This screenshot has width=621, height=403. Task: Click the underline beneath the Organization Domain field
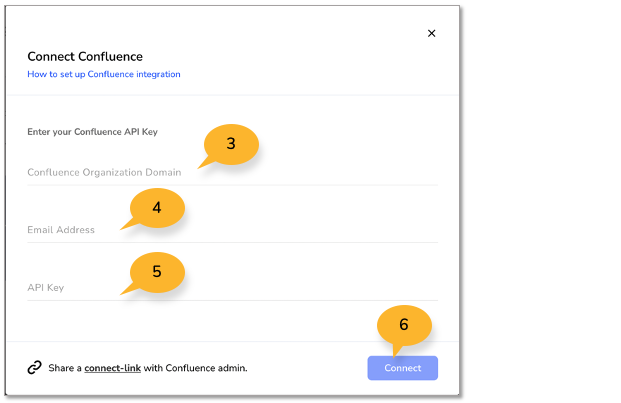pos(232,185)
